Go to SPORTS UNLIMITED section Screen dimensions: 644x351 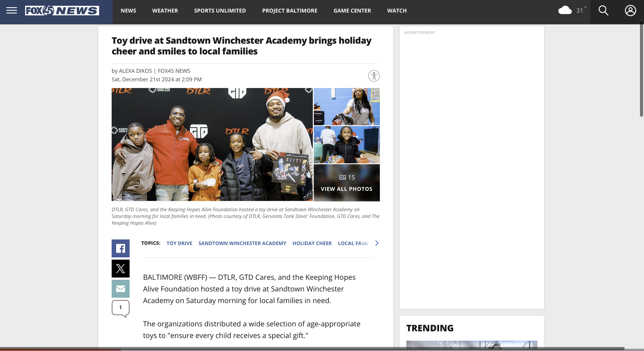pyautogui.click(x=220, y=11)
